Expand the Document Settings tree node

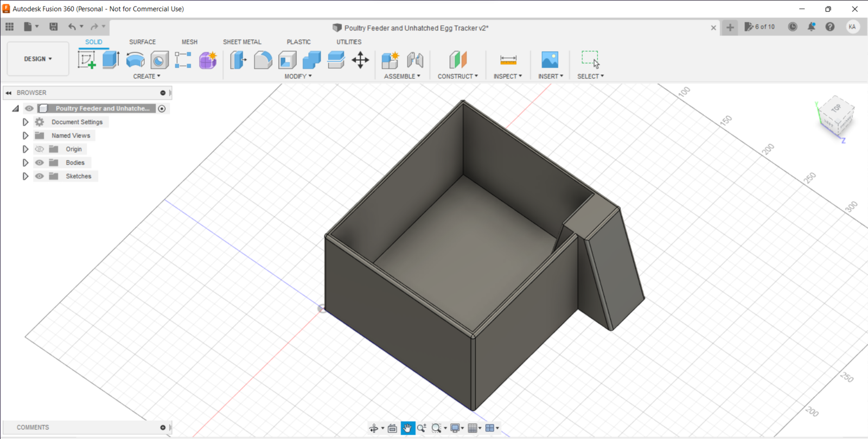25,122
